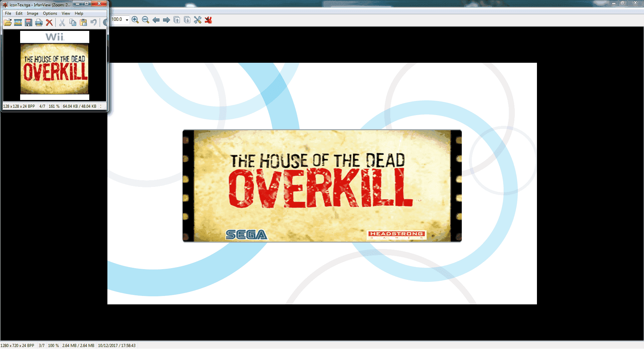Delete file with the red X icon

[49, 22]
